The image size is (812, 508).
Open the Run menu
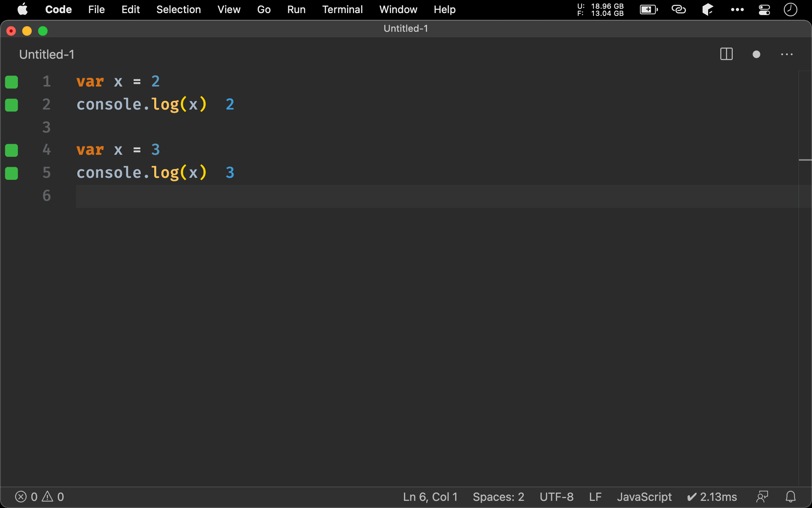[296, 10]
